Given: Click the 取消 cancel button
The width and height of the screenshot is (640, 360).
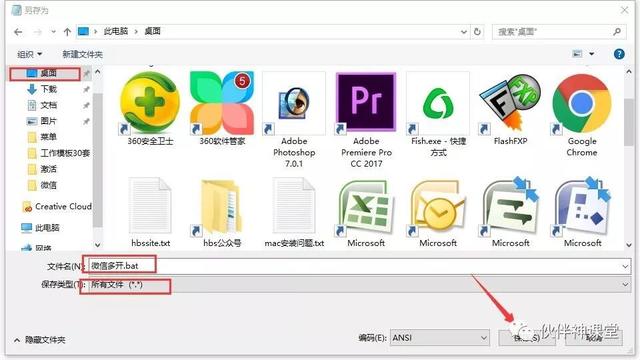Looking at the screenshot, I should pos(594,338).
